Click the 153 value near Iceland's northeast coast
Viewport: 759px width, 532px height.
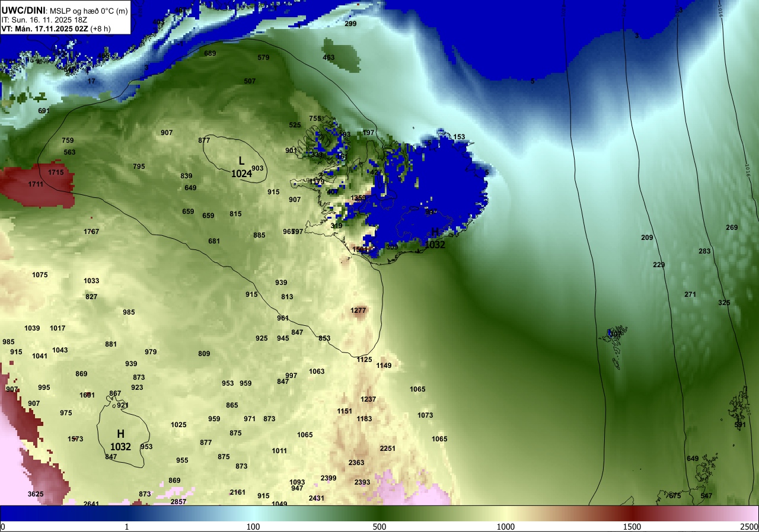click(x=459, y=137)
